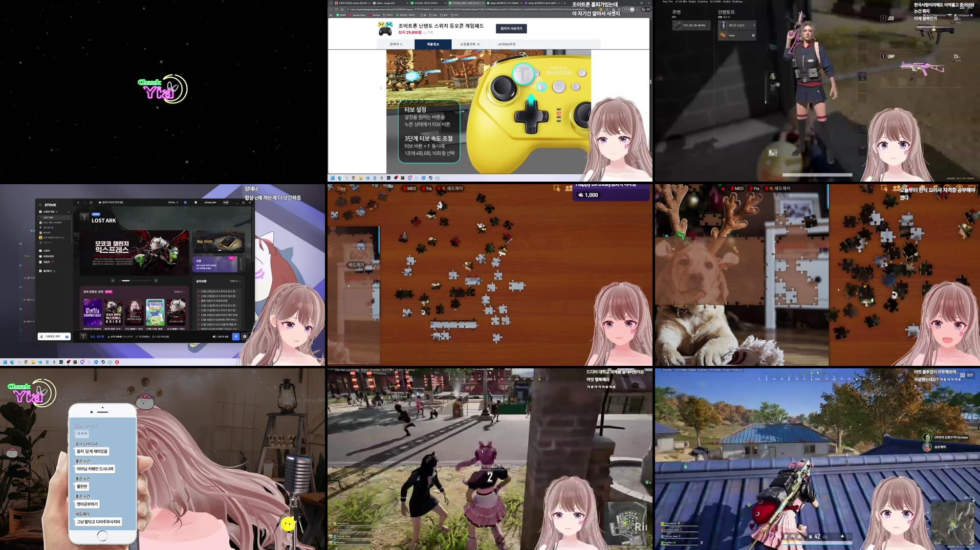Image resolution: width=980 pixels, height=550 pixels.
Task: Click the carousel position indicator under the Lost Ark banner
Action: (x=125, y=281)
